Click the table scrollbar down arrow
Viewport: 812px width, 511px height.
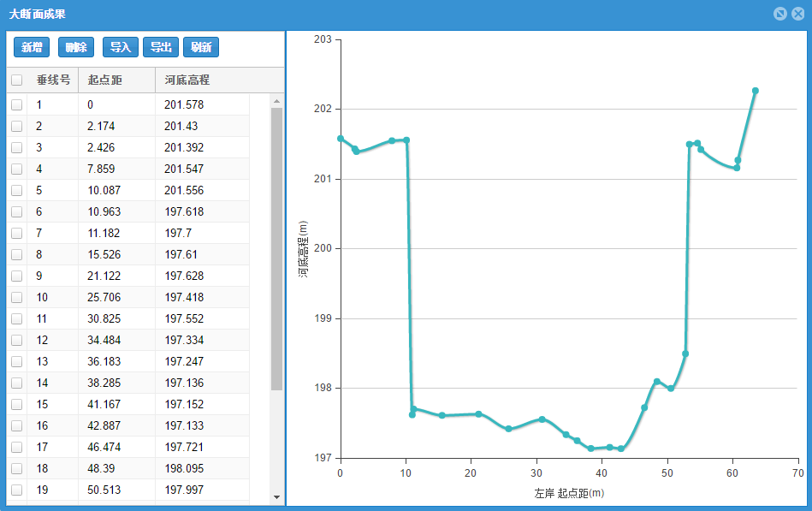pyautogui.click(x=276, y=496)
